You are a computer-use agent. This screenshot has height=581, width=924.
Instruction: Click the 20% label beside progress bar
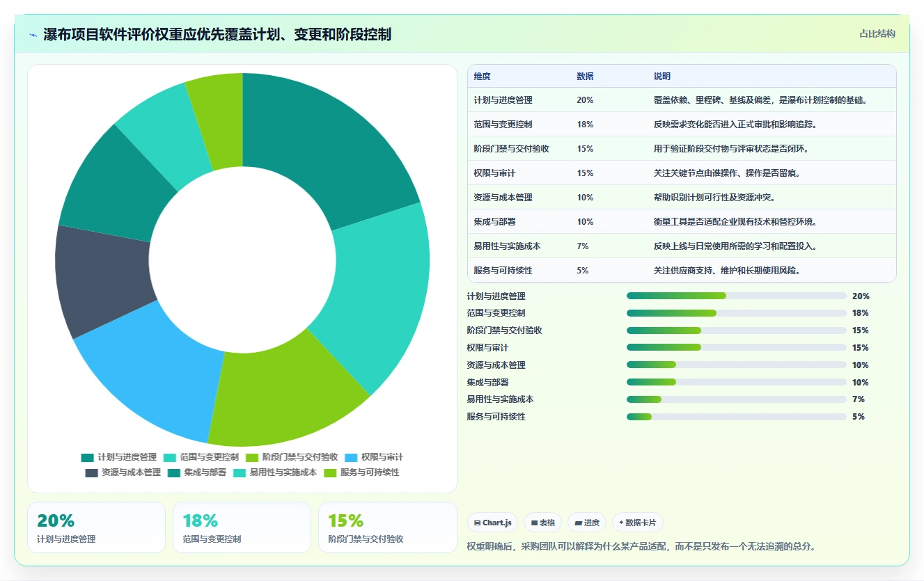click(x=861, y=296)
